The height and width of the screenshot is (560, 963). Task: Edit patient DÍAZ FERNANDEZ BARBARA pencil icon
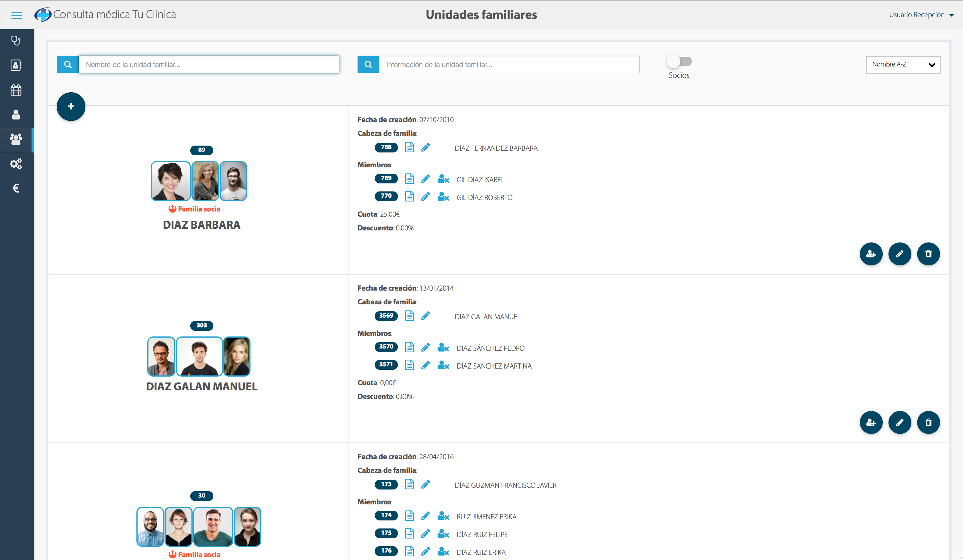tap(425, 147)
